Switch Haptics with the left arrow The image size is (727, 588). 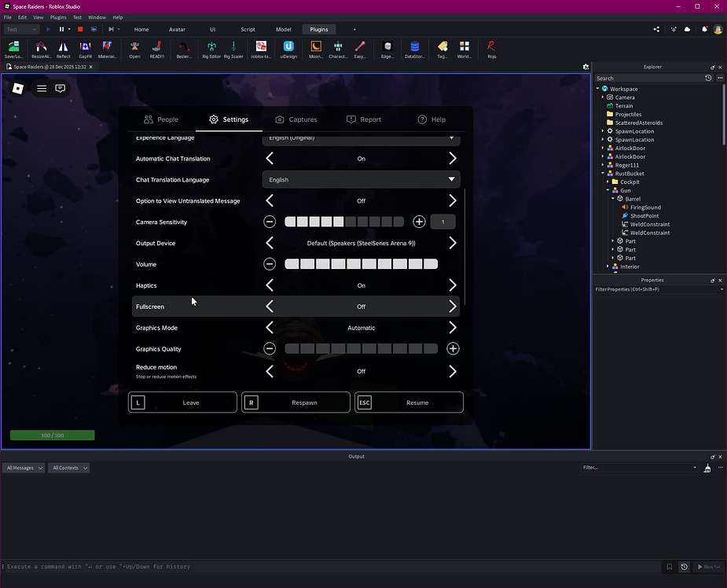point(270,285)
